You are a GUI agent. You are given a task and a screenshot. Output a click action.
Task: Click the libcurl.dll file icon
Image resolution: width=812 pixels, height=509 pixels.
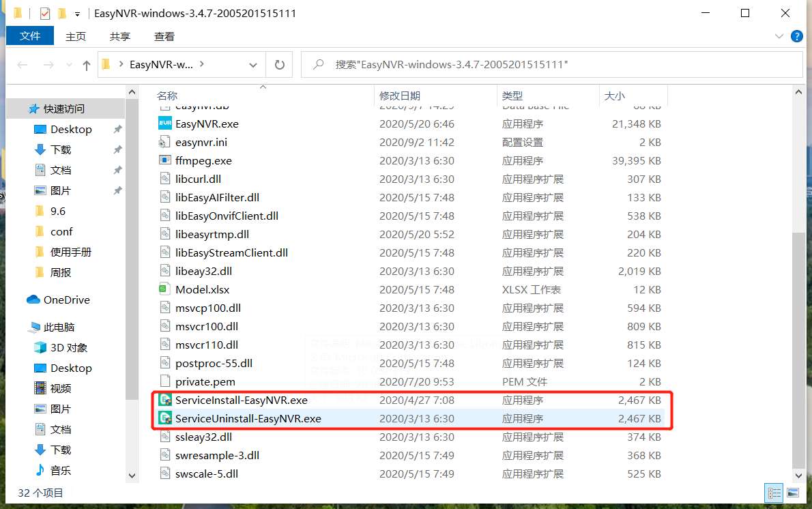coord(164,179)
